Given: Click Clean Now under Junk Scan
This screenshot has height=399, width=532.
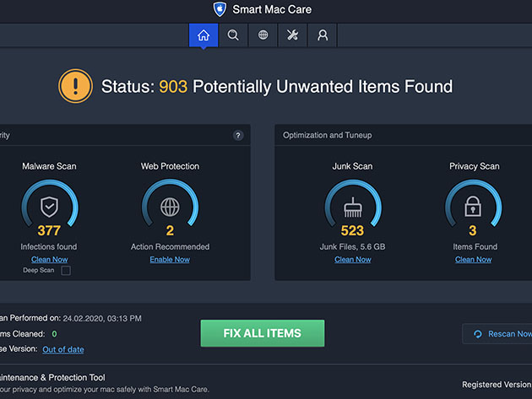Looking at the screenshot, I should pos(352,260).
